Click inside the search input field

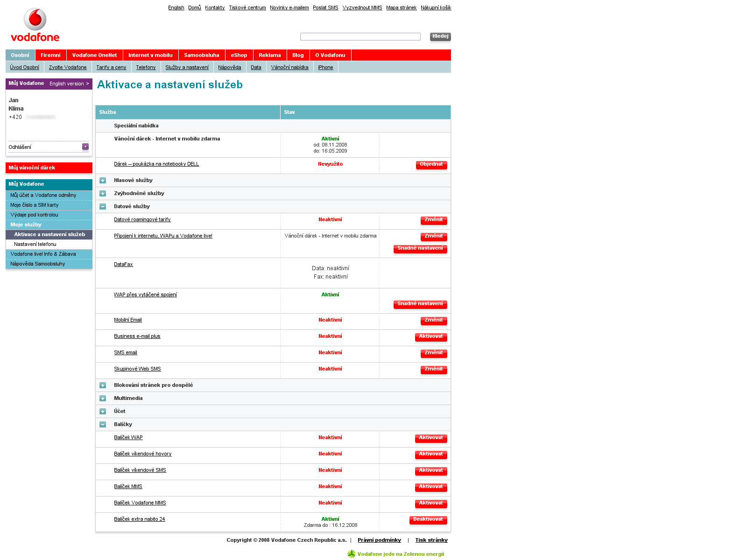360,36
